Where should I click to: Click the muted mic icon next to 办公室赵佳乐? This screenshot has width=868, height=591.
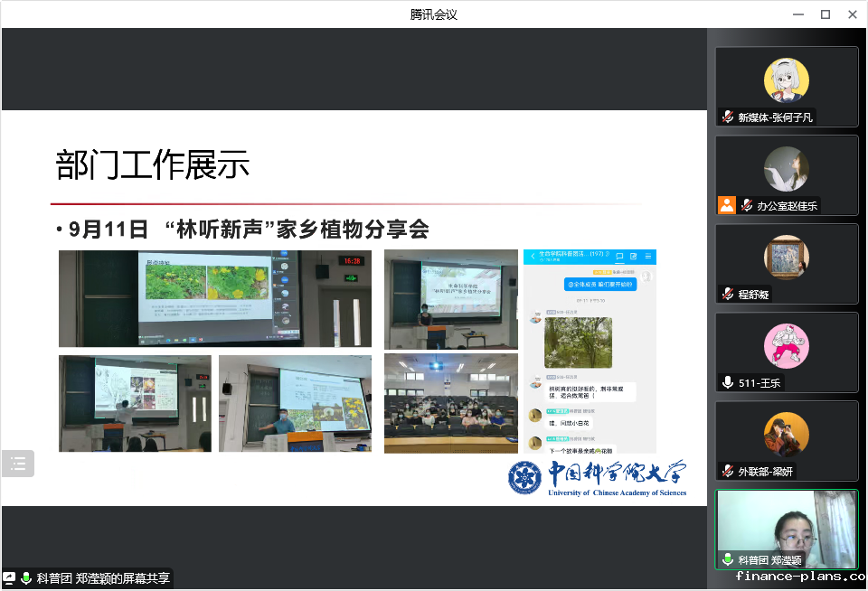coord(747,206)
